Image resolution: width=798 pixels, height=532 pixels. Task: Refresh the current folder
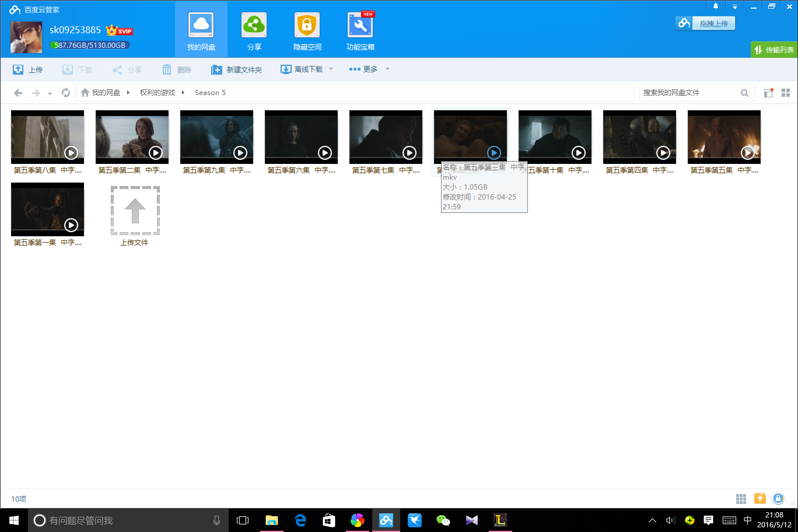(66, 93)
